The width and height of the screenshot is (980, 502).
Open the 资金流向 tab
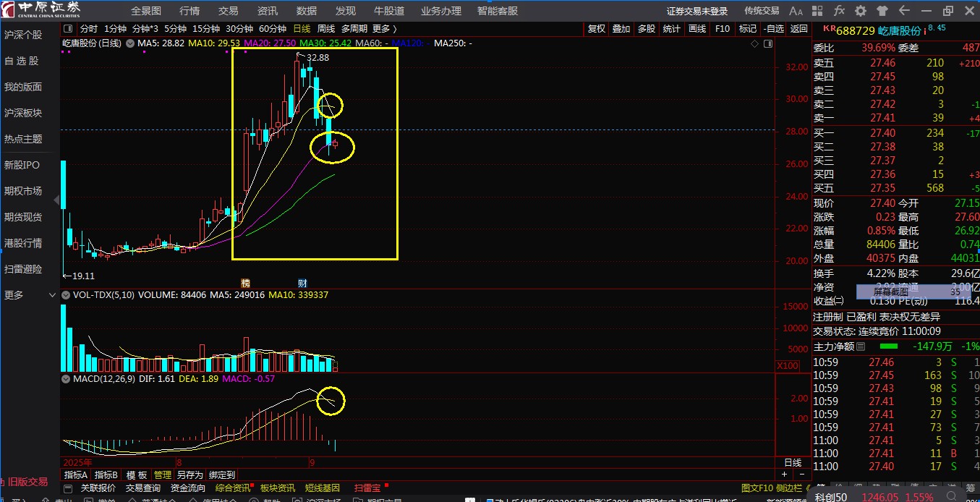click(x=188, y=488)
